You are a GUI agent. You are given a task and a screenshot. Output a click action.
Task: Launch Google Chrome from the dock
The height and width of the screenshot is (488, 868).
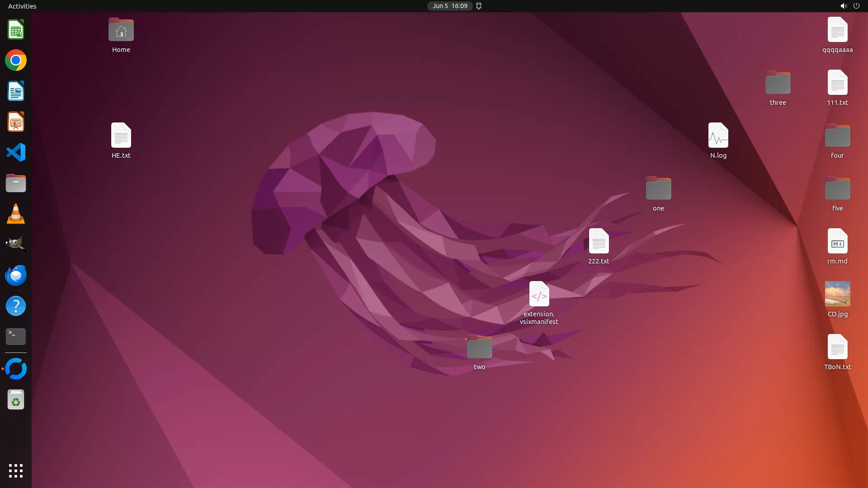[x=16, y=61]
